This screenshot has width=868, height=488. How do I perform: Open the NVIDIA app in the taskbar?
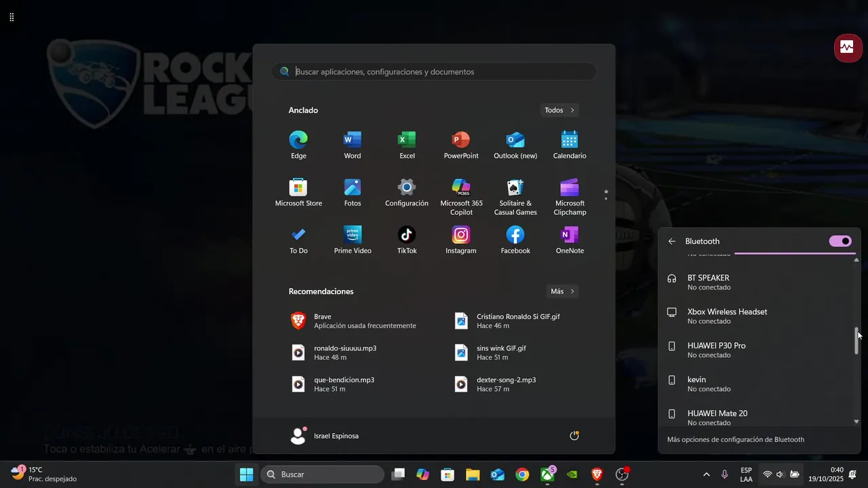click(x=572, y=474)
